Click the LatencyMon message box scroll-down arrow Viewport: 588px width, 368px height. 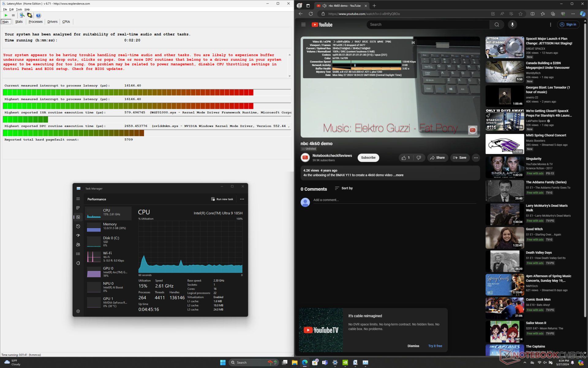point(289,76)
